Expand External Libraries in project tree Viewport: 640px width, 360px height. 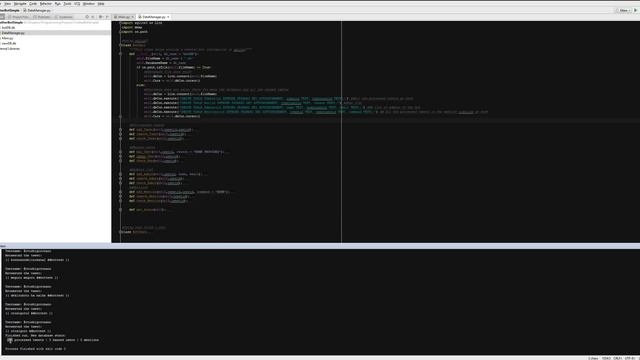[x=10, y=49]
